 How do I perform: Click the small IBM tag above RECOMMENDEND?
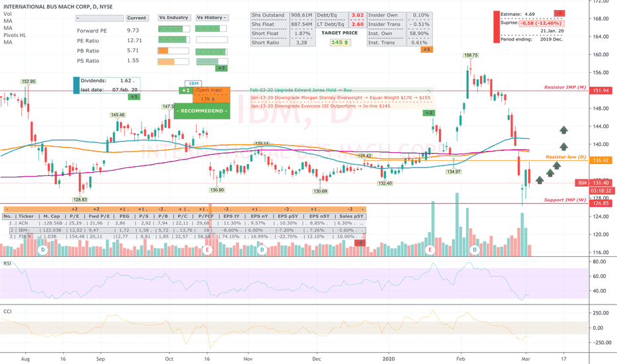(193, 83)
